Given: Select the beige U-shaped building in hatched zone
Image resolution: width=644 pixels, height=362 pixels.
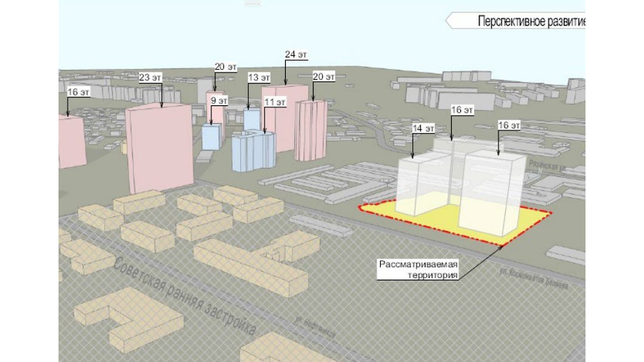Looking at the screenshot, I should pyautogui.click(x=129, y=319).
